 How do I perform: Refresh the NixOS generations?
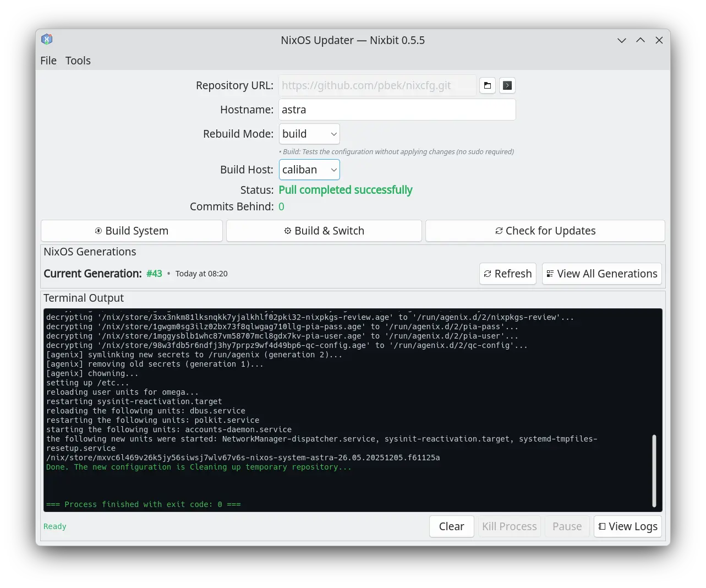(508, 274)
